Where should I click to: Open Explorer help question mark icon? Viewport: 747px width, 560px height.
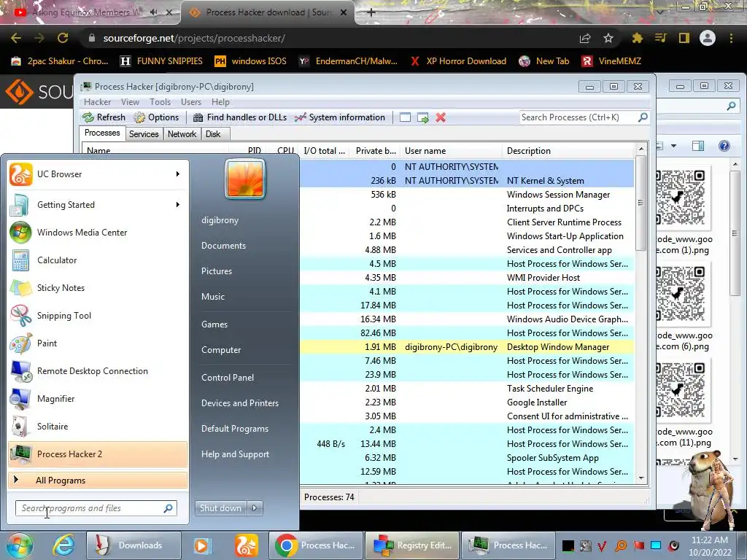(x=724, y=146)
